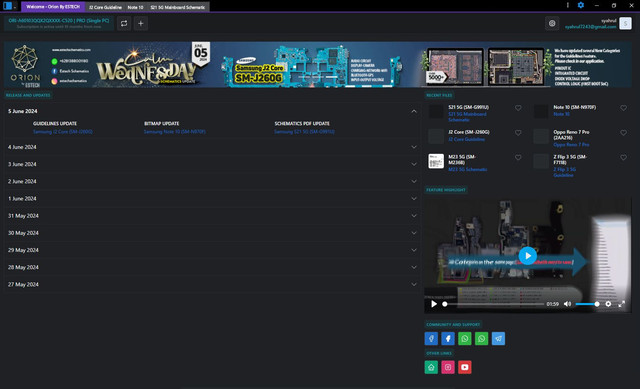
Task: Switch to the S21 5G Mainboard Schematic tab
Action: point(178,7)
